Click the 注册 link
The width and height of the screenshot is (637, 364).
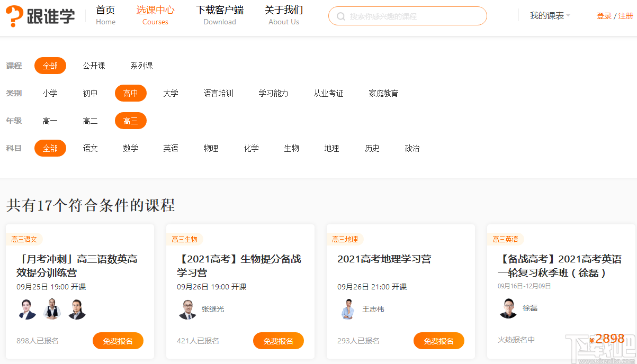(x=626, y=16)
